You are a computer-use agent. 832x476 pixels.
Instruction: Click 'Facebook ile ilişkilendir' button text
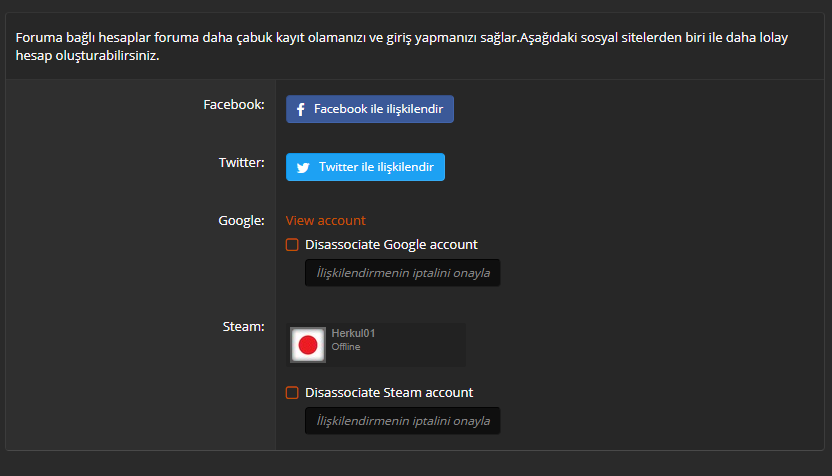[x=378, y=109]
